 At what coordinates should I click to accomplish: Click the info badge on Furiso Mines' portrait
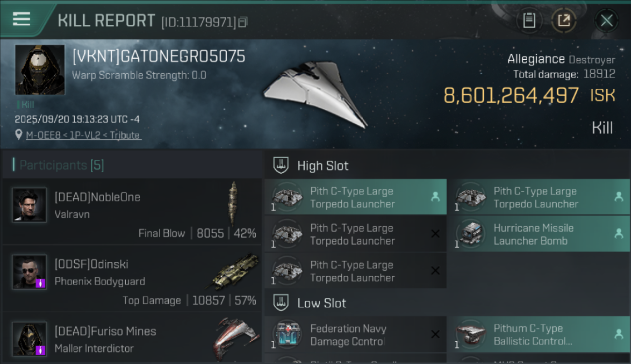[x=41, y=350]
